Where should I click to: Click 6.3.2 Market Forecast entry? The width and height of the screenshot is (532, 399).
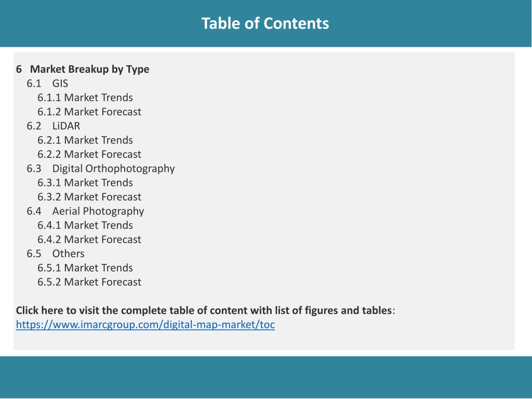[89, 197]
